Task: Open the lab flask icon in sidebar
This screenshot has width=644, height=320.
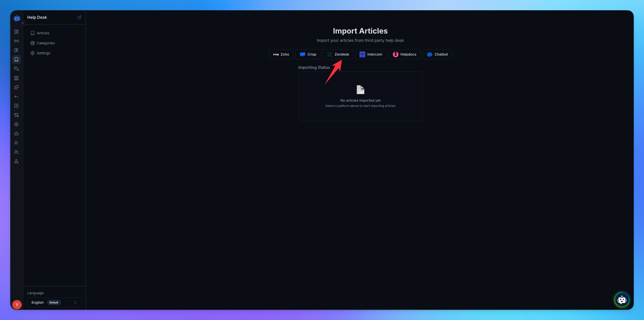Action: (x=17, y=162)
